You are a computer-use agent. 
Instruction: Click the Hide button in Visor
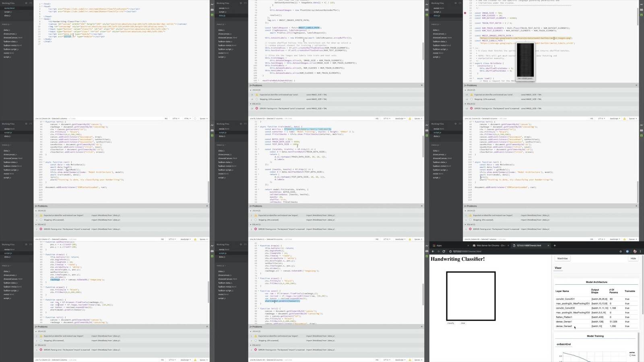tap(633, 259)
